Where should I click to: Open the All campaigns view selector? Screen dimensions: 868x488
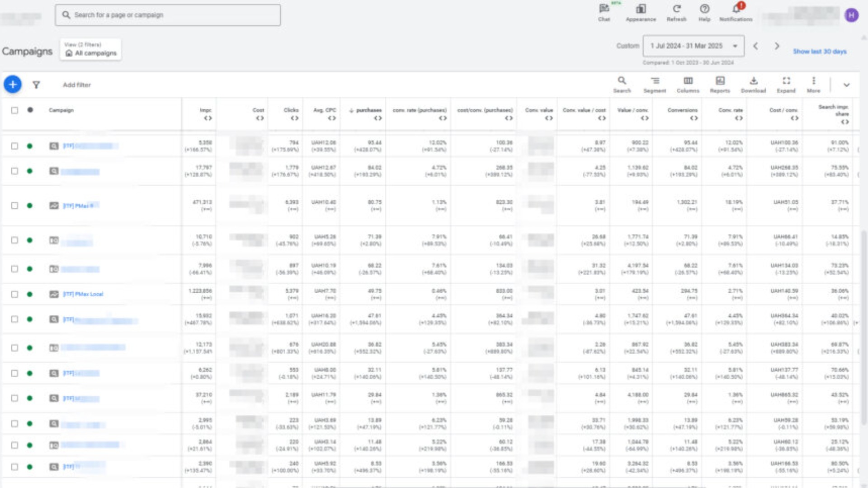[90, 49]
